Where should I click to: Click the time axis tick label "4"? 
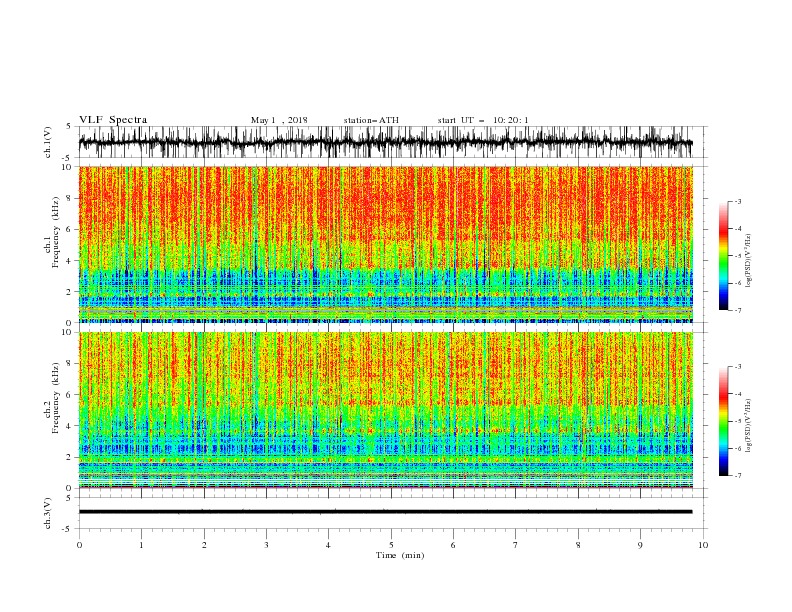tap(328, 545)
